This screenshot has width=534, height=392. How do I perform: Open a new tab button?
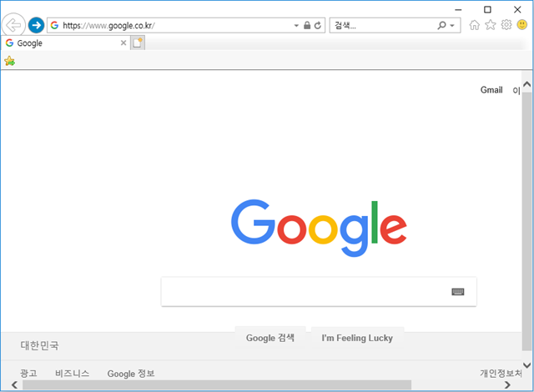138,43
